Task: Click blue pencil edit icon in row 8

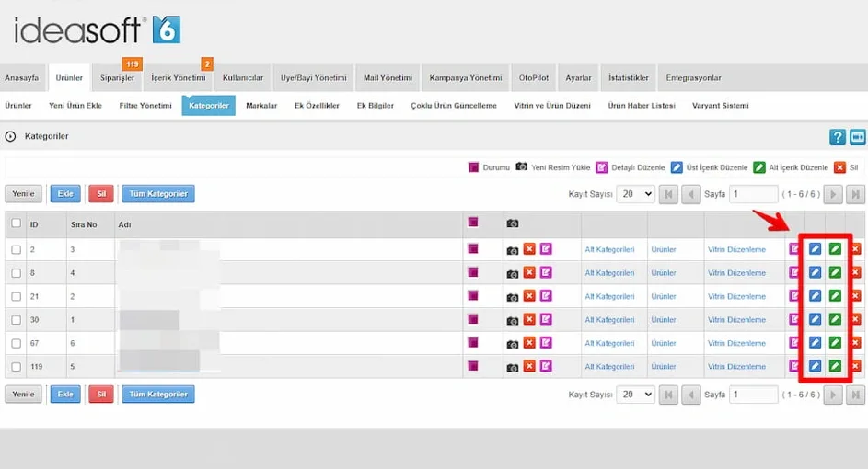Action: (x=815, y=272)
